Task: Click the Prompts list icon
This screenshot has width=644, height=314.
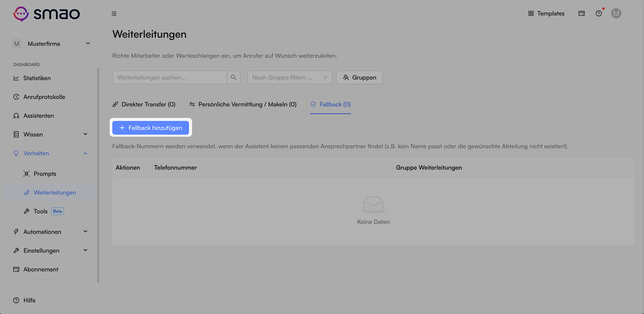Action: pos(26,174)
